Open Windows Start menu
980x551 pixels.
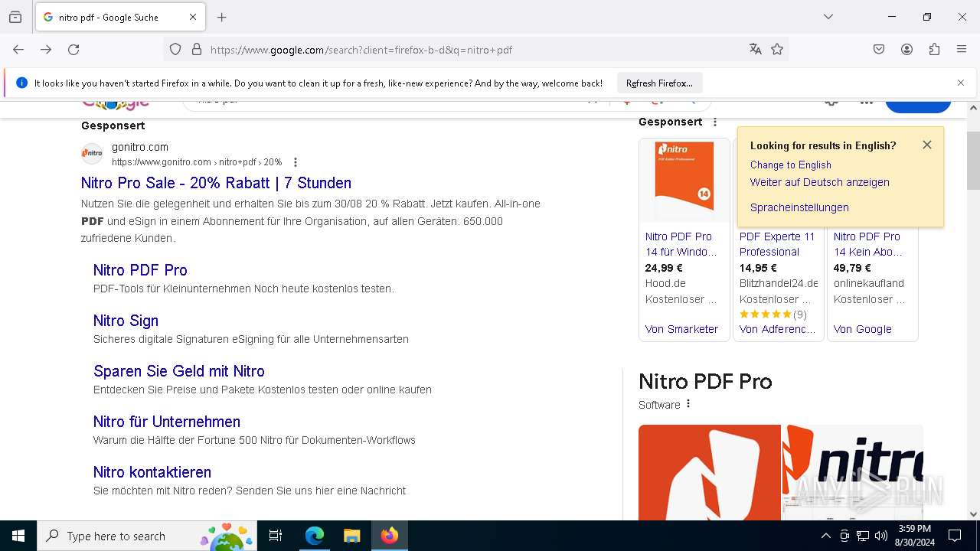tap(18, 536)
